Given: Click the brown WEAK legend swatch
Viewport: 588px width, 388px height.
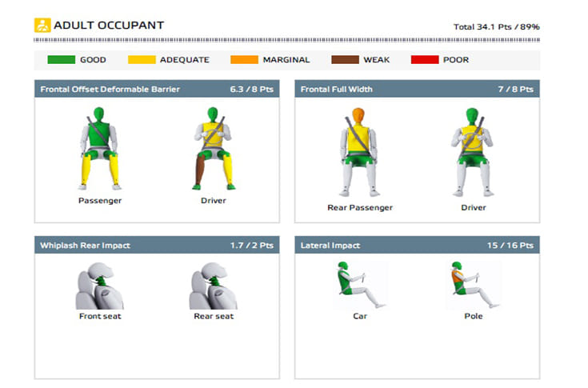Looking at the screenshot, I should pos(343,60).
